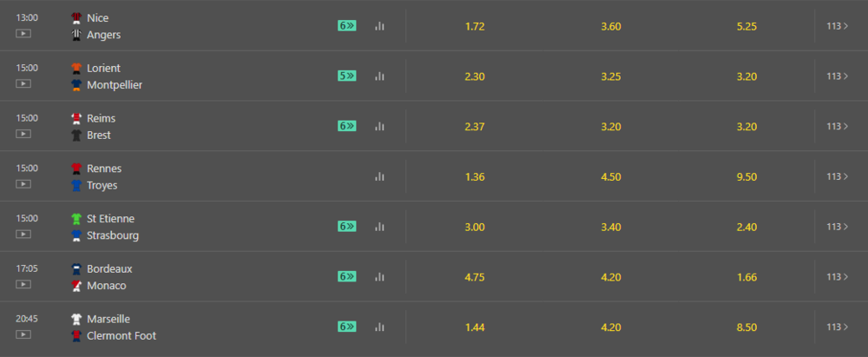
Task: Expand 113 more markets for Nice vs Angers
Action: click(837, 26)
